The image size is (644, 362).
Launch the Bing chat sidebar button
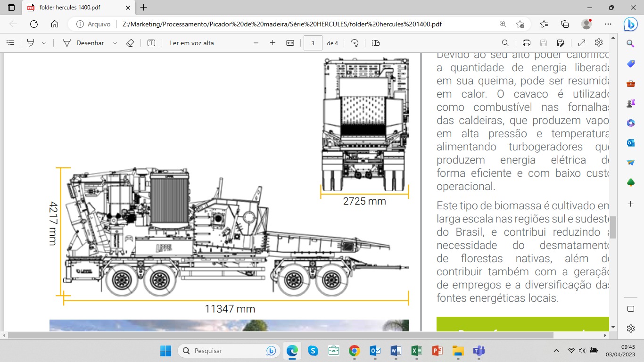click(x=631, y=24)
